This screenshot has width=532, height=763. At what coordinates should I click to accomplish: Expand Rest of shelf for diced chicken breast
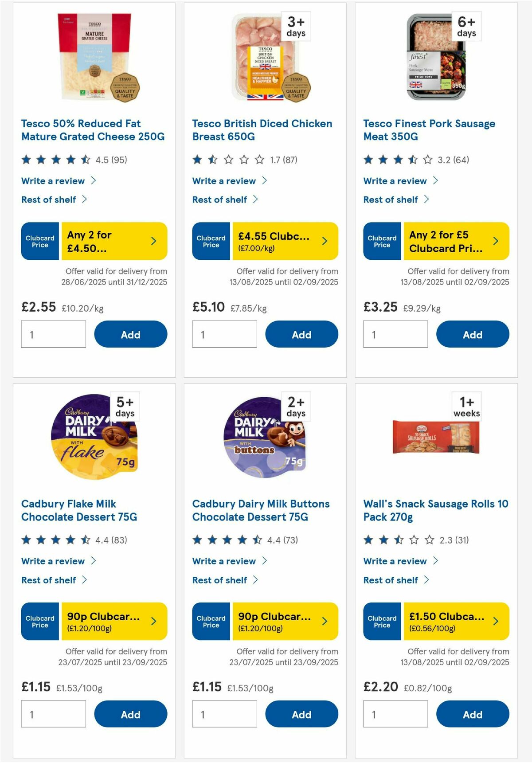tap(219, 200)
